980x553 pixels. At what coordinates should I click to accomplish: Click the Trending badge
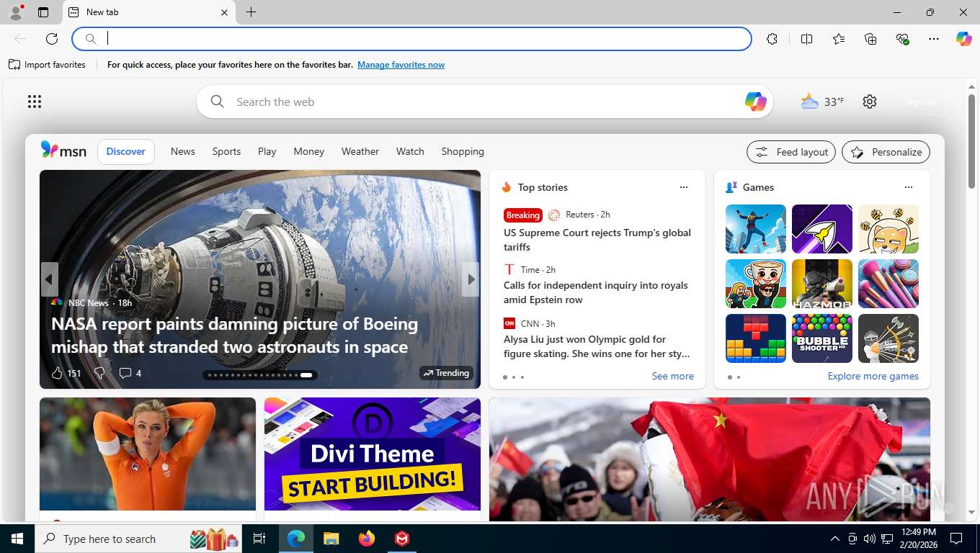pyautogui.click(x=446, y=373)
